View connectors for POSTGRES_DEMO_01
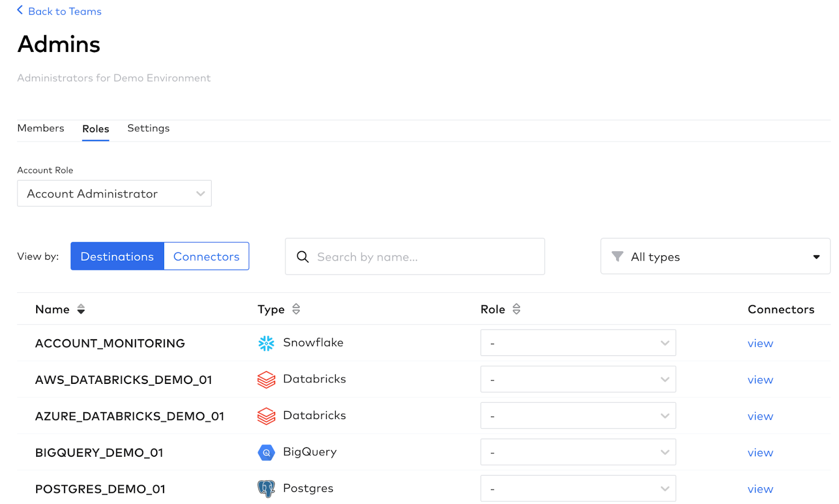Image resolution: width=839 pixels, height=504 pixels. click(x=760, y=489)
